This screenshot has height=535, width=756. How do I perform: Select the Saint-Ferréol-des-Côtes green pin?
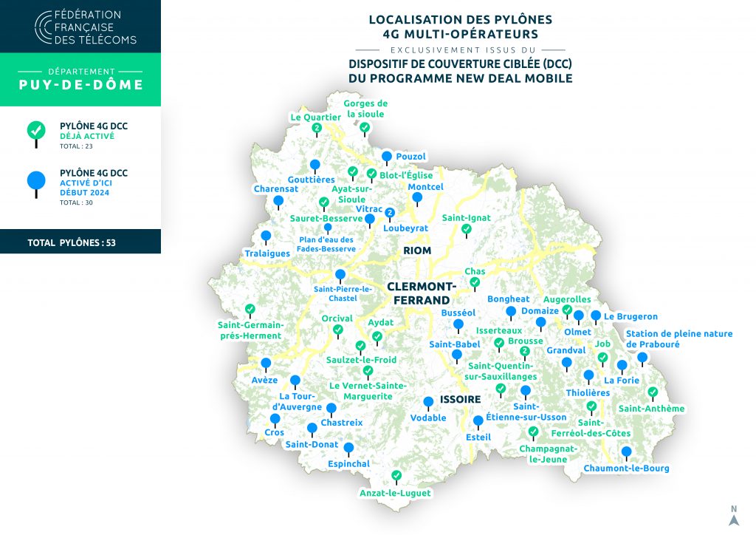coord(591,408)
